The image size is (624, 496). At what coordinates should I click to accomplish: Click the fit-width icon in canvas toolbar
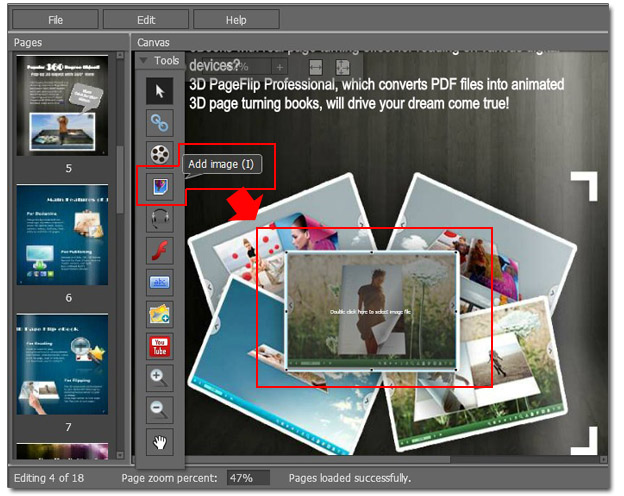click(x=316, y=67)
